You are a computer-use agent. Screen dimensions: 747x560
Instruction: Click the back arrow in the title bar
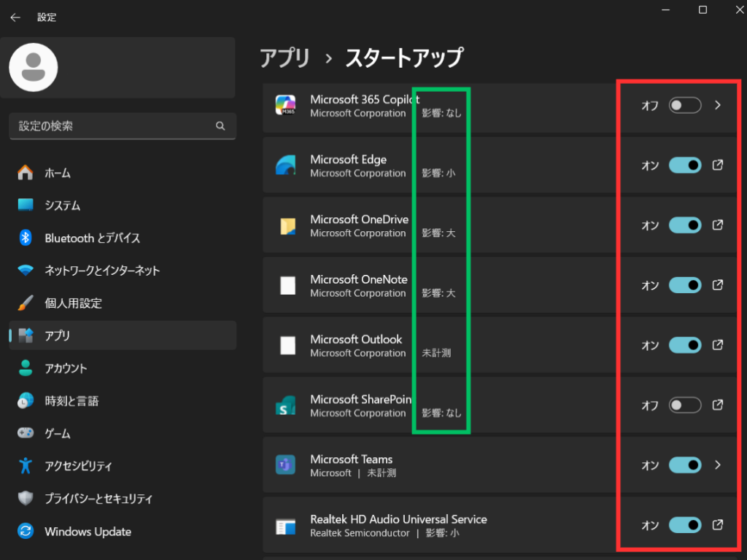(x=15, y=17)
